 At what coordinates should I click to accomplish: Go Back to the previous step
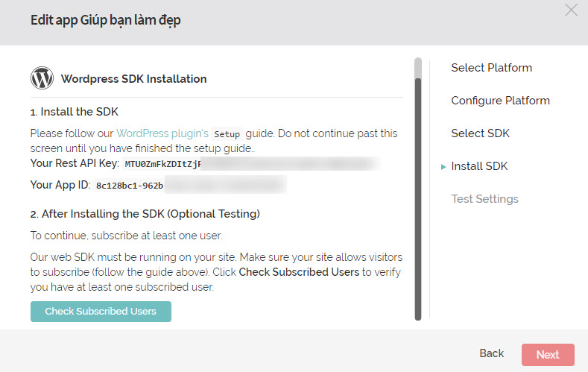tap(491, 353)
